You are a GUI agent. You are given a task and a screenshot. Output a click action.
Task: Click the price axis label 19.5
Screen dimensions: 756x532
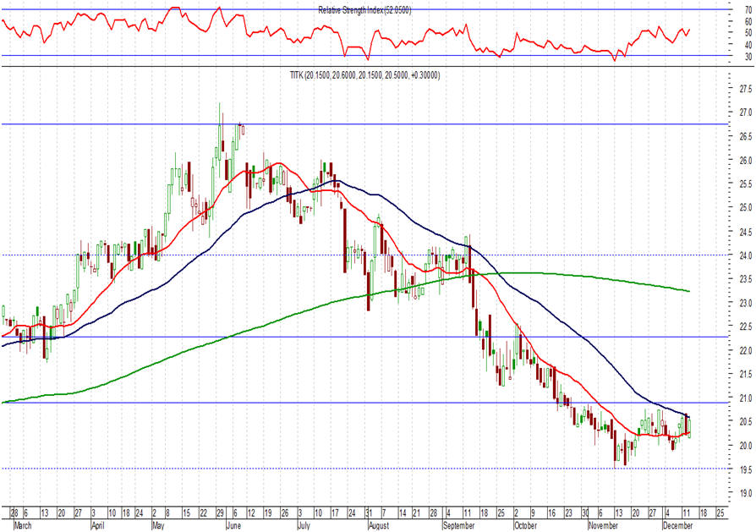tap(745, 469)
